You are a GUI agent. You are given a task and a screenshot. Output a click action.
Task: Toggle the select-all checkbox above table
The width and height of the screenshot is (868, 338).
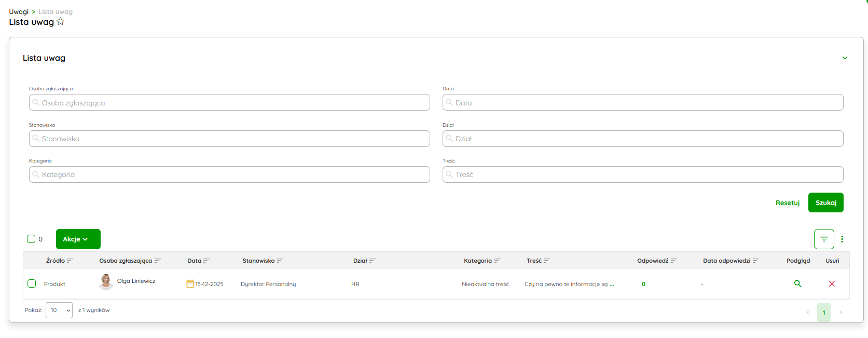tap(31, 239)
